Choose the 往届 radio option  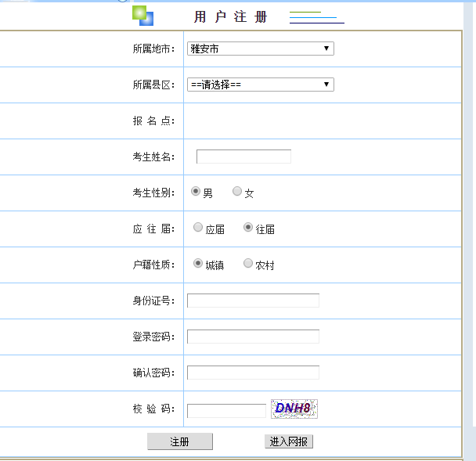(x=248, y=228)
